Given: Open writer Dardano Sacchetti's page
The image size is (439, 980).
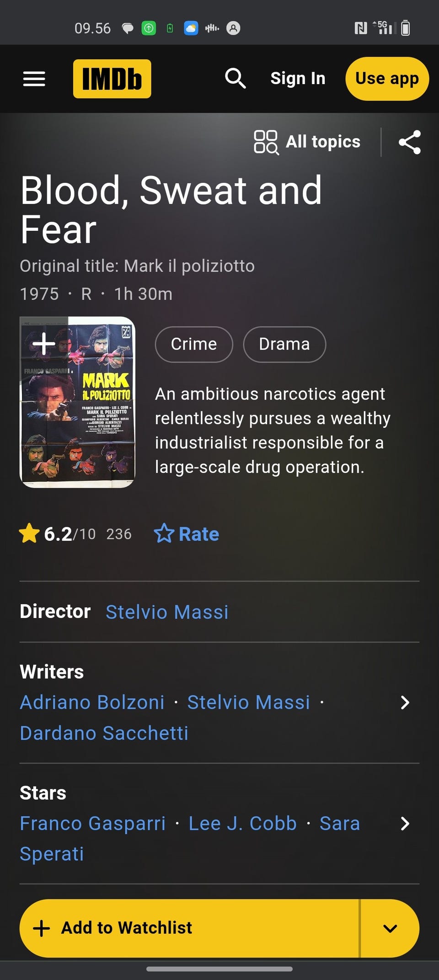Looking at the screenshot, I should [x=104, y=733].
